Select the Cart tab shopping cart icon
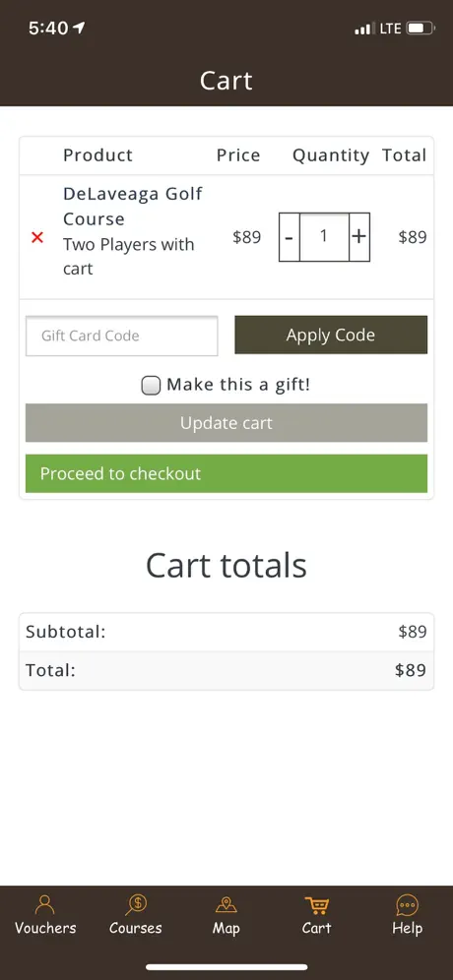The height and width of the screenshot is (980, 453). tap(316, 905)
